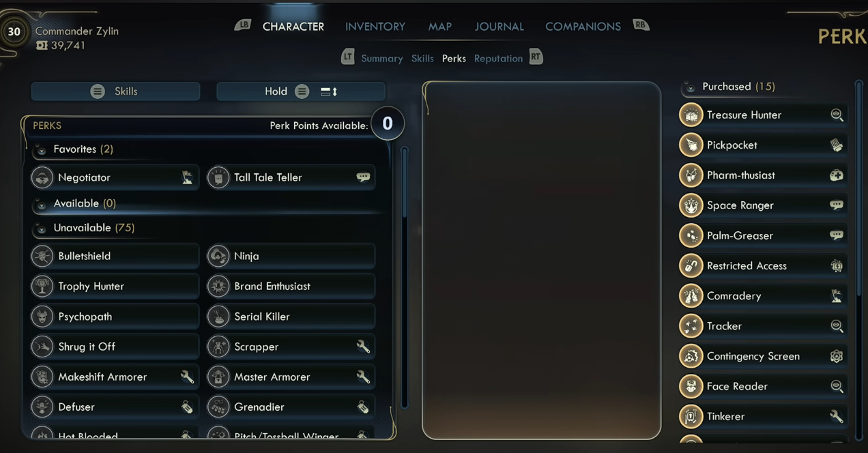
Task: Select the Bulletshield perk icon
Action: 42,256
